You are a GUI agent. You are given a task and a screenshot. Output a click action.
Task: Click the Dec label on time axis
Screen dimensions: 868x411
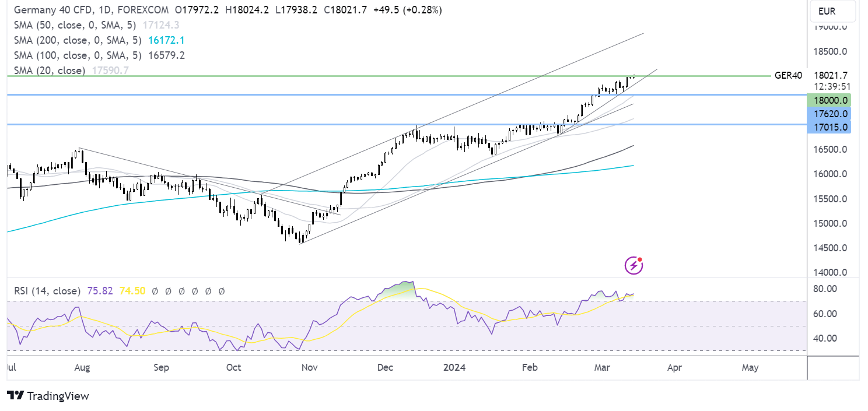click(386, 368)
